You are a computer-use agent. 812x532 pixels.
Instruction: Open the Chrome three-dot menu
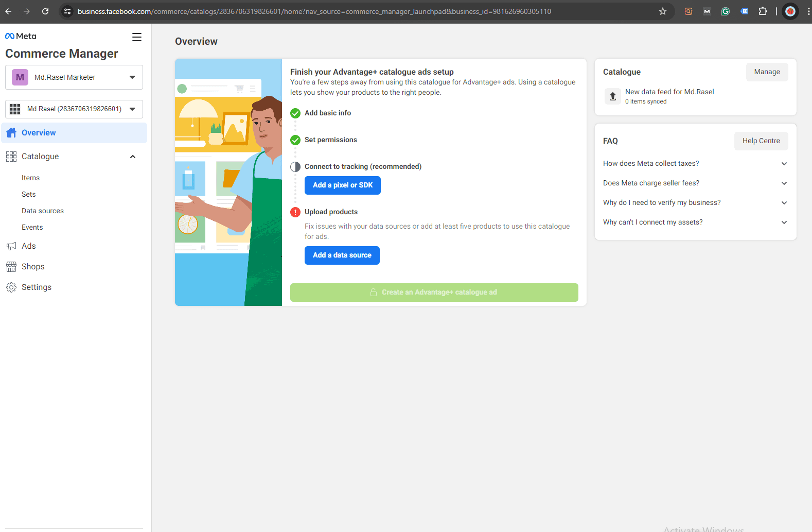[x=808, y=11]
